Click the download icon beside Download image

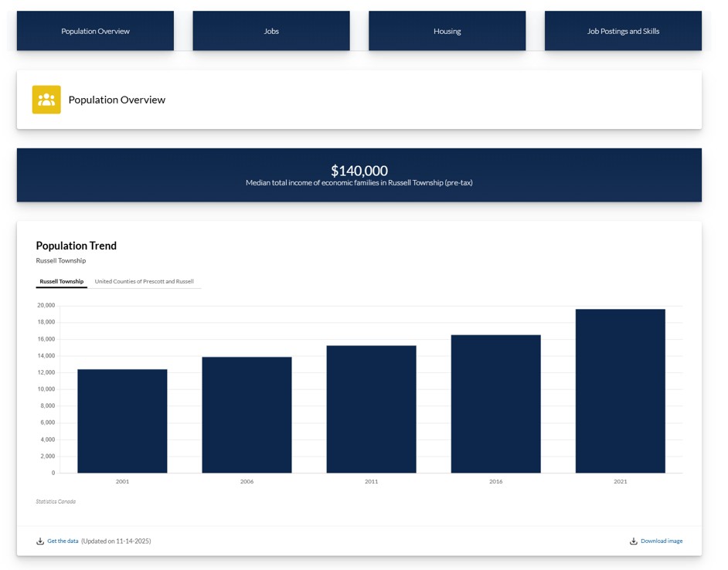634,541
